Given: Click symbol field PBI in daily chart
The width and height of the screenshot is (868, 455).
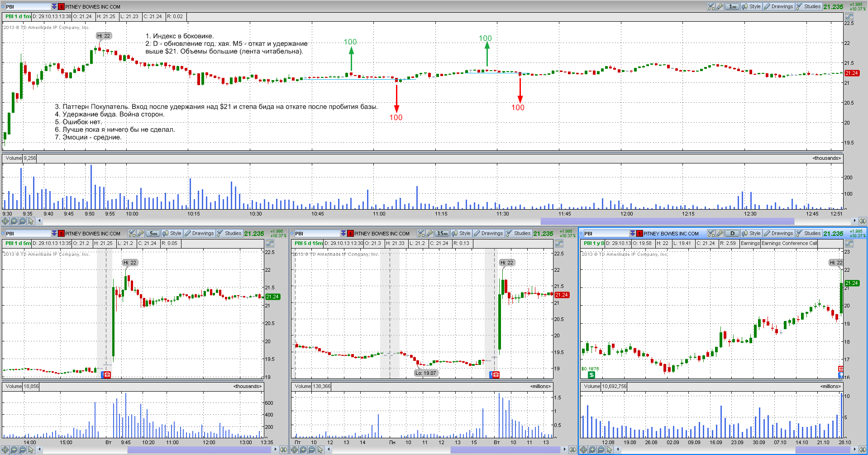Looking at the screenshot, I should click(606, 234).
